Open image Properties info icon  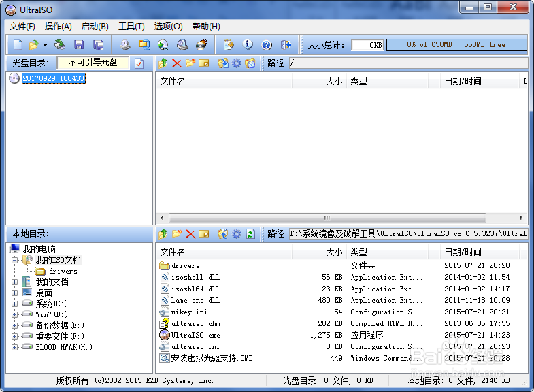[248, 45]
